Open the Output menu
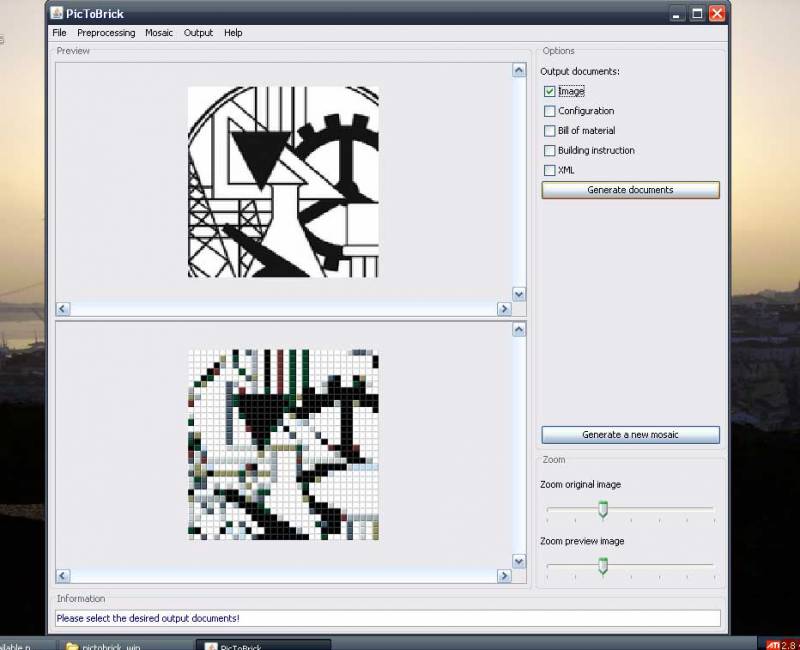Image resolution: width=800 pixels, height=650 pixels. pyautogui.click(x=198, y=33)
